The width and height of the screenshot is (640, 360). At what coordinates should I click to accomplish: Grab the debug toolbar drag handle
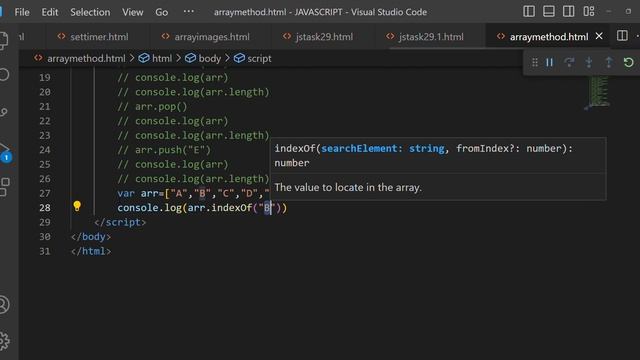(x=535, y=62)
